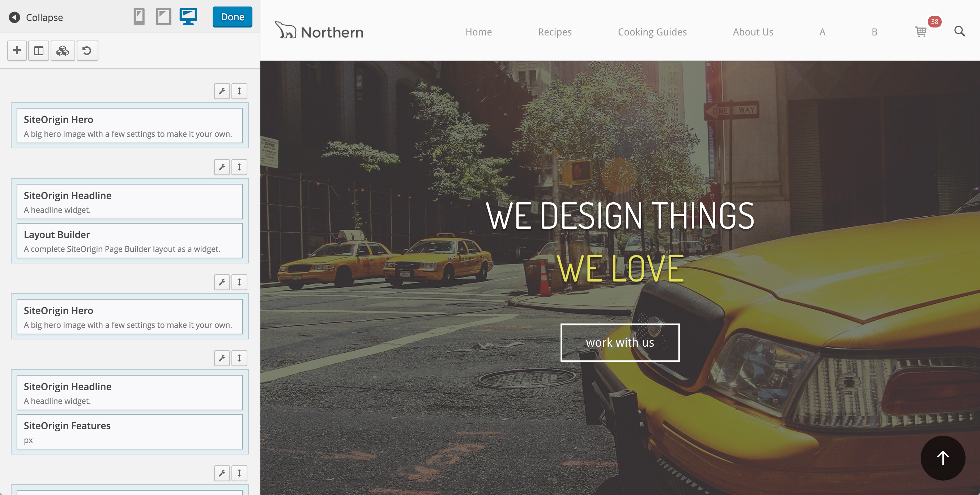This screenshot has height=495, width=980.
Task: Collapse the left panel sidebar
Action: click(x=35, y=17)
